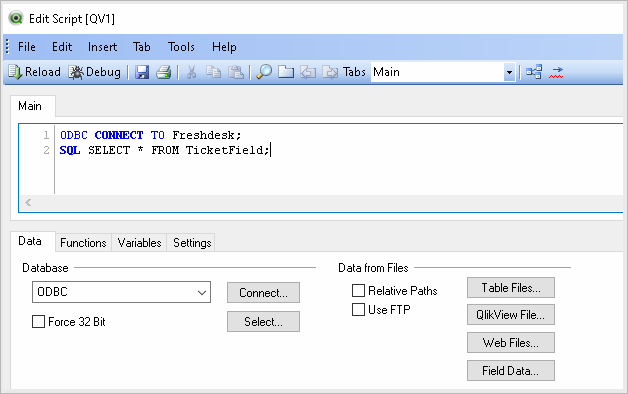Viewport: 628px width, 394px height.
Task: Move tab left icon
Action: click(x=308, y=72)
